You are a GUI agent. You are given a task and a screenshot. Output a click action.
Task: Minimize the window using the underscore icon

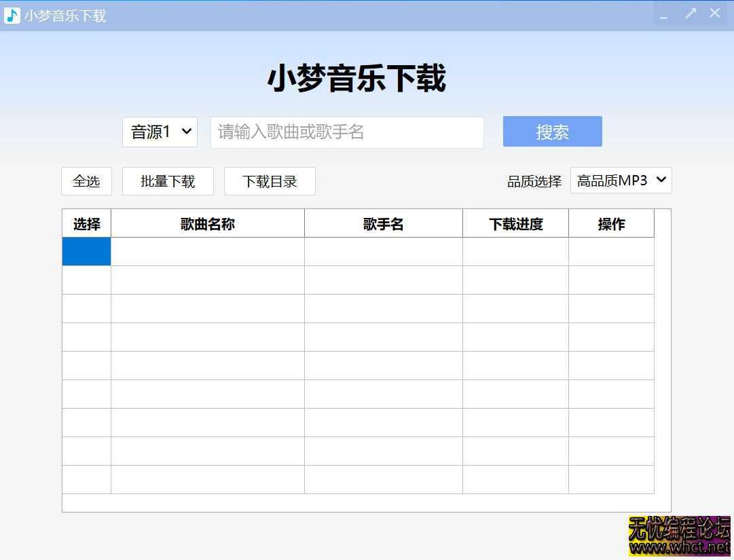click(664, 15)
